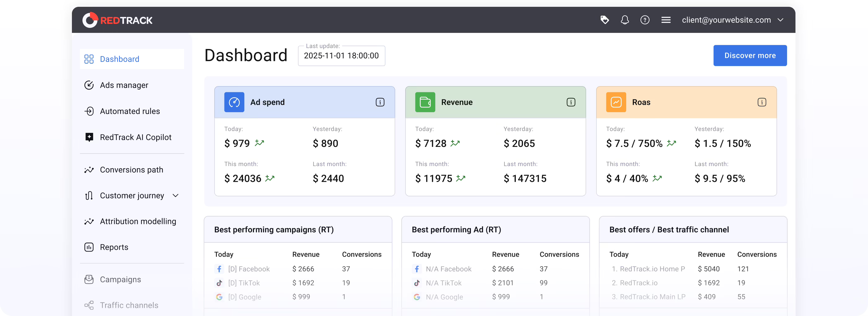Click the Ad spend gauge icon
868x316 pixels.
coord(234,102)
